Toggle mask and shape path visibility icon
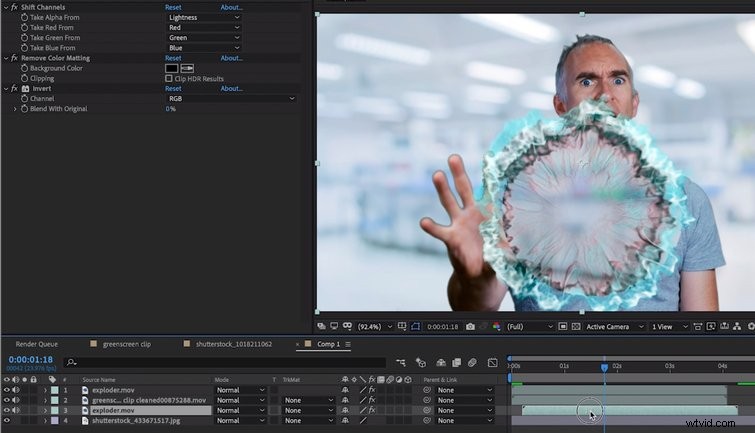Viewport: 755px width, 433px height. (x=416, y=327)
